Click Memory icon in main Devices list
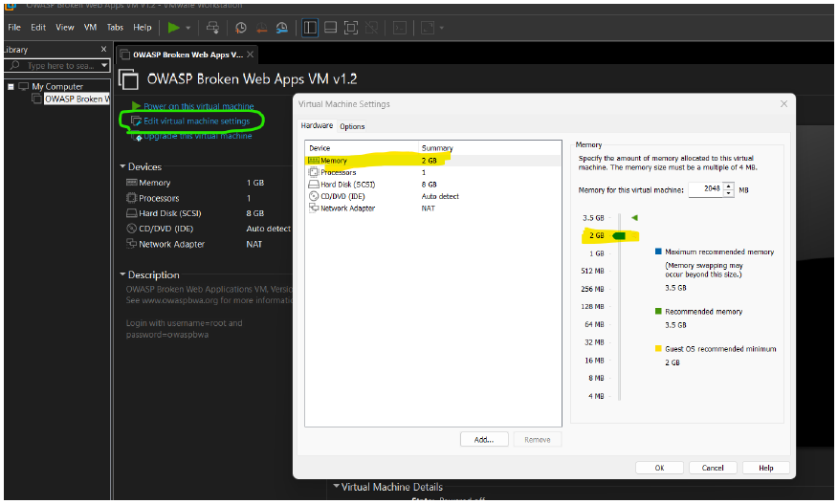The height and width of the screenshot is (504, 838). [x=131, y=183]
